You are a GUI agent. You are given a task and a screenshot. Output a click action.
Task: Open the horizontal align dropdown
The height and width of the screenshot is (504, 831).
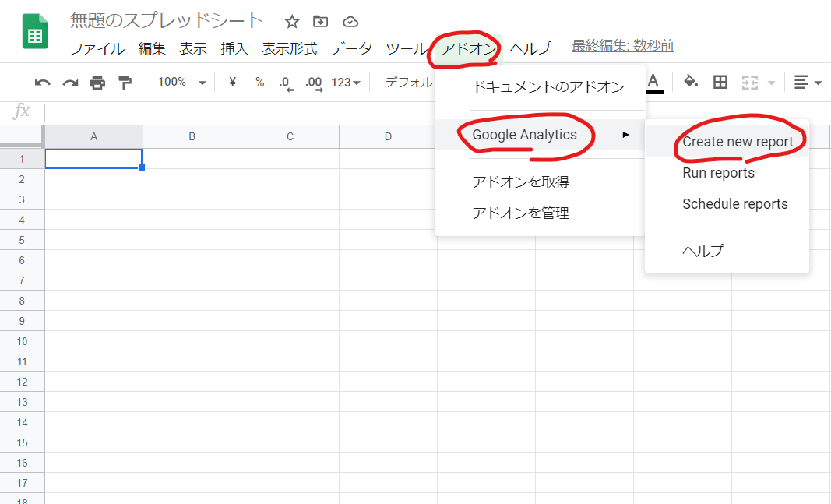[808, 83]
